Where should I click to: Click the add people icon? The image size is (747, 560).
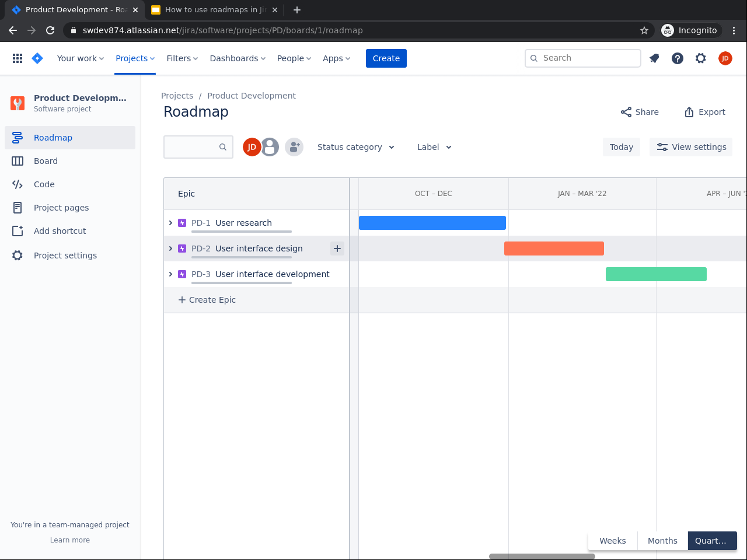(x=294, y=147)
